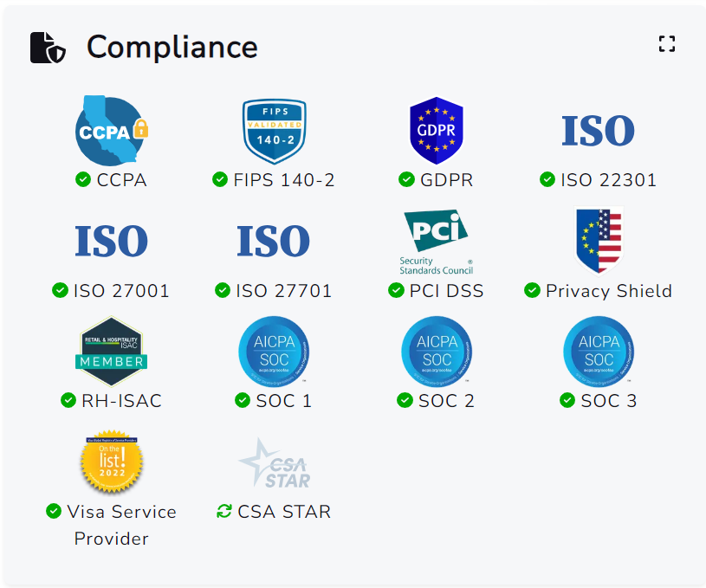Open the ISO 27001 label link
Screen dimensions: 706x588
[x=121, y=291]
